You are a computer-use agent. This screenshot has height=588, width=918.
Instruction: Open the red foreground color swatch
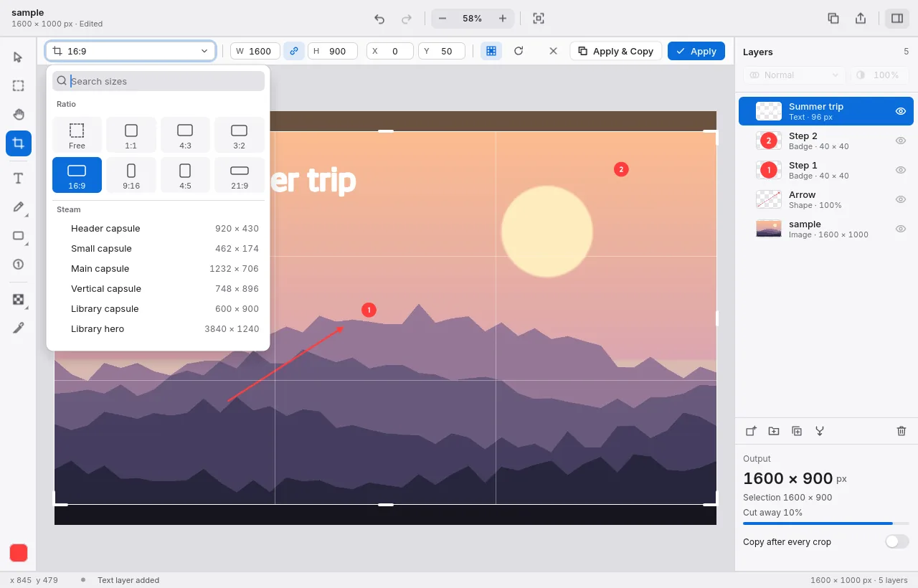click(x=19, y=553)
